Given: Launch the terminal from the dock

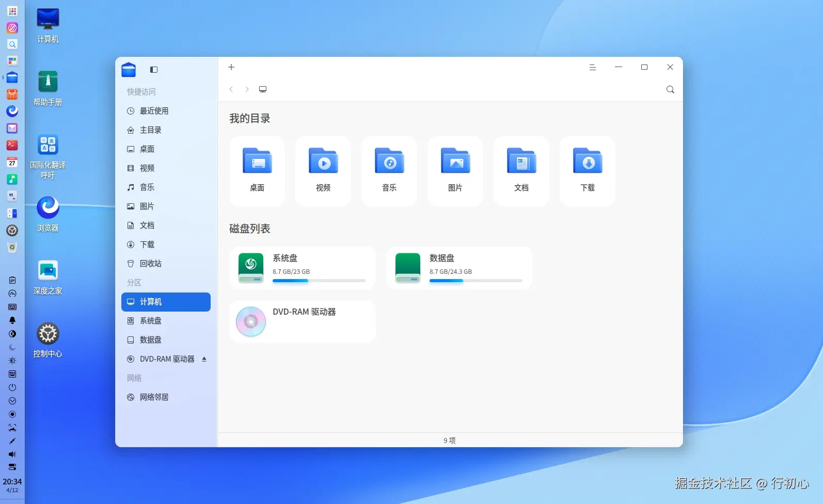Looking at the screenshot, I should [x=12, y=145].
